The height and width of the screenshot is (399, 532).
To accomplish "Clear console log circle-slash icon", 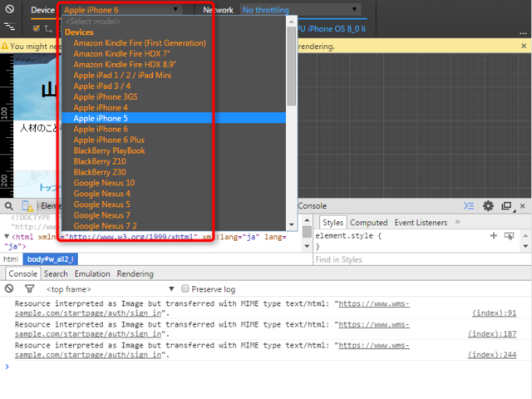I will click(9, 288).
